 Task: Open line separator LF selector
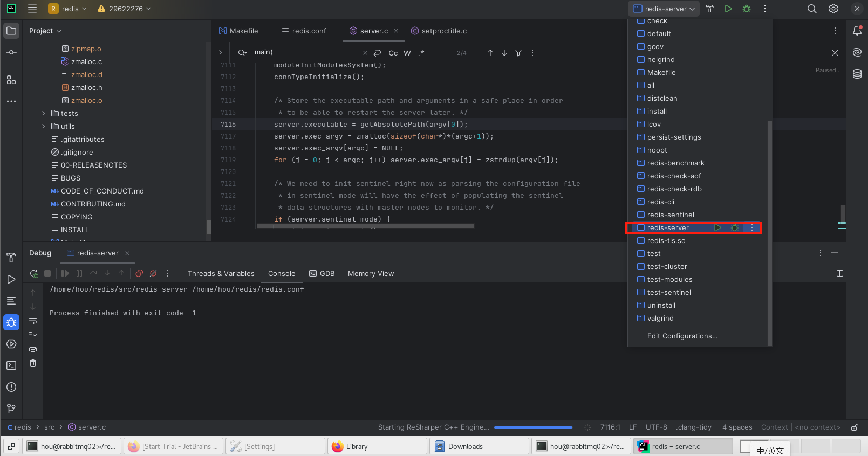coord(633,427)
